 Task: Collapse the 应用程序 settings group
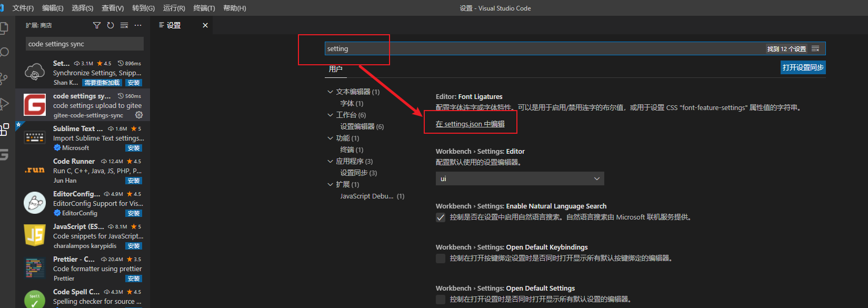pyautogui.click(x=331, y=161)
